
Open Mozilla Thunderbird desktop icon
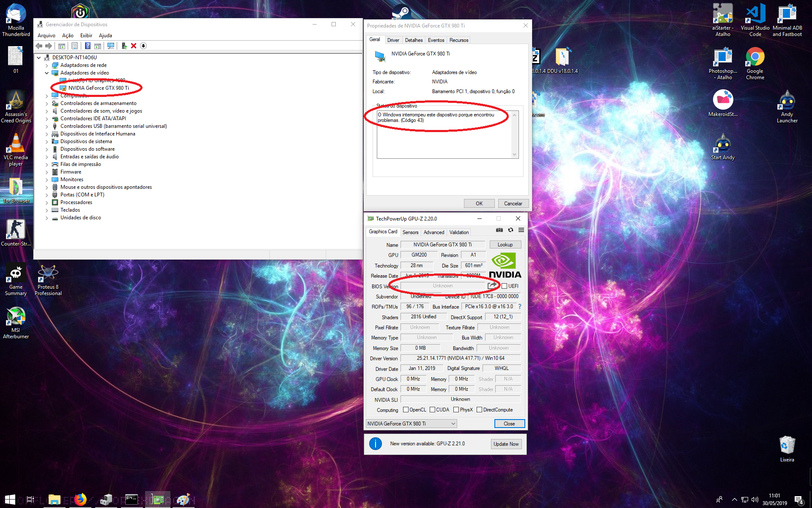tap(16, 20)
